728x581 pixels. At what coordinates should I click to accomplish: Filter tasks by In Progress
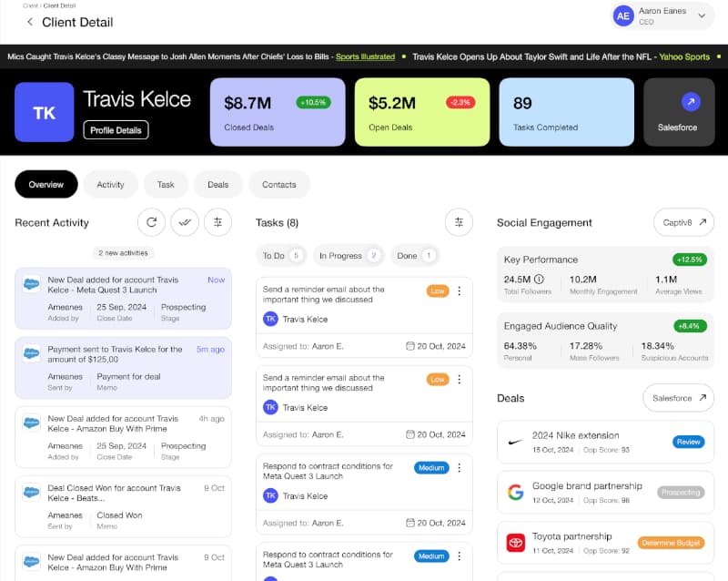pos(349,256)
